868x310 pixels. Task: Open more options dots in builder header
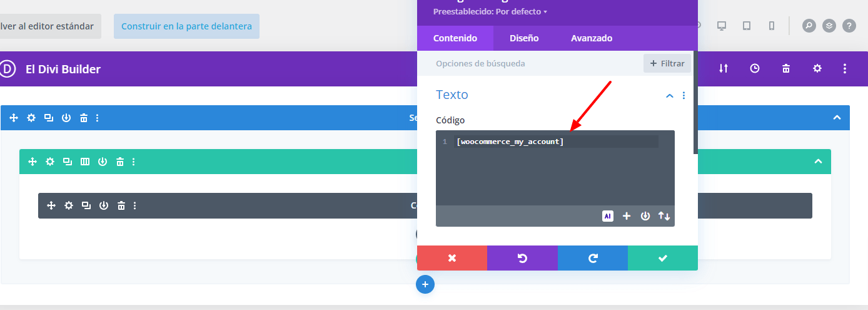(x=845, y=69)
